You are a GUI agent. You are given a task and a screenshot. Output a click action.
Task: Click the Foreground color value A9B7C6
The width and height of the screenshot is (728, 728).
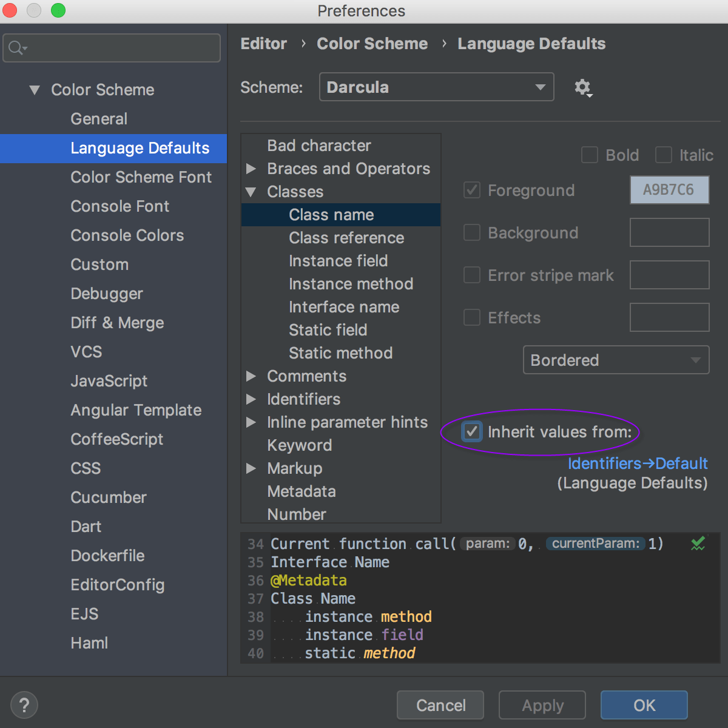669,190
